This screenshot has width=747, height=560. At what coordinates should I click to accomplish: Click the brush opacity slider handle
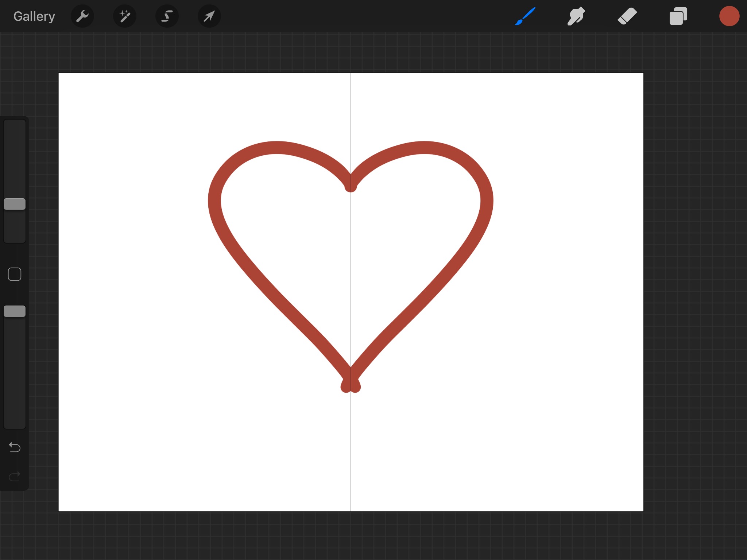15,311
